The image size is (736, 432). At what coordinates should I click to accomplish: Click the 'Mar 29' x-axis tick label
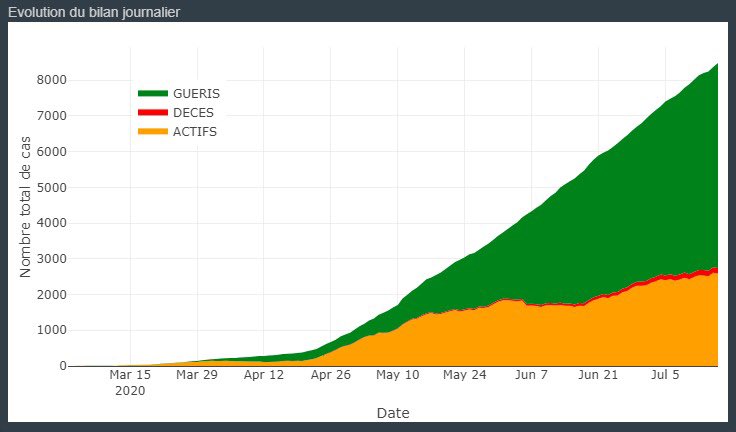[197, 375]
